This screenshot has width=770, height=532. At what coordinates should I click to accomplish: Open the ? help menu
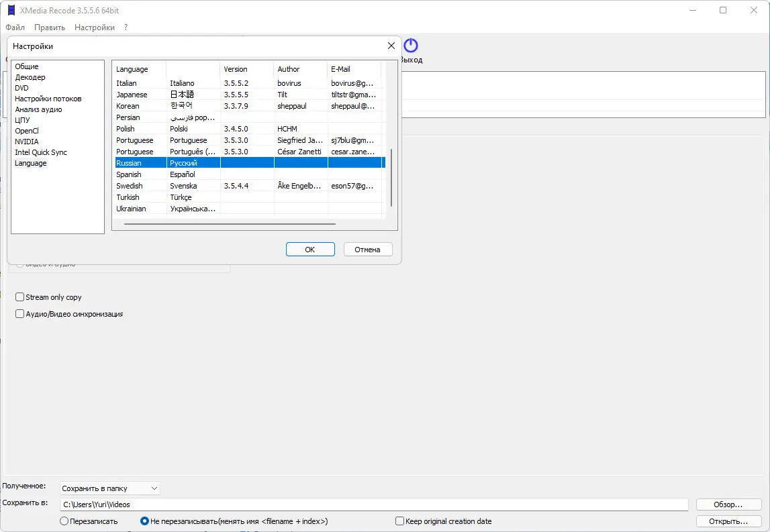pos(126,28)
